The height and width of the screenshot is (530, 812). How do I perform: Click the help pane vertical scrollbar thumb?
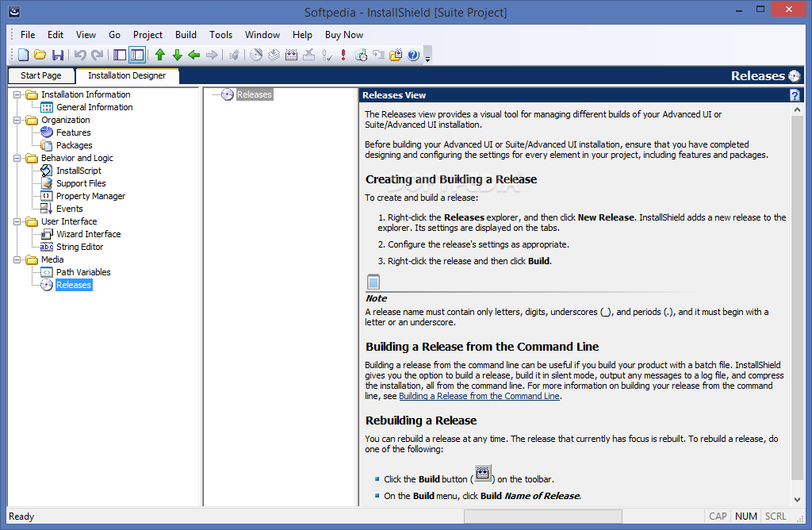click(x=797, y=298)
